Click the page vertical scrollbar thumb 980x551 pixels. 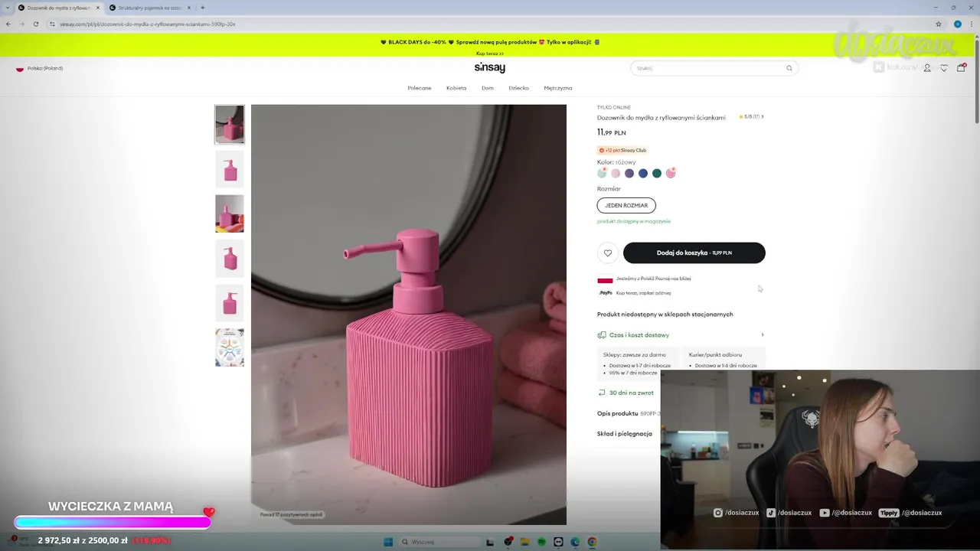coord(976,80)
